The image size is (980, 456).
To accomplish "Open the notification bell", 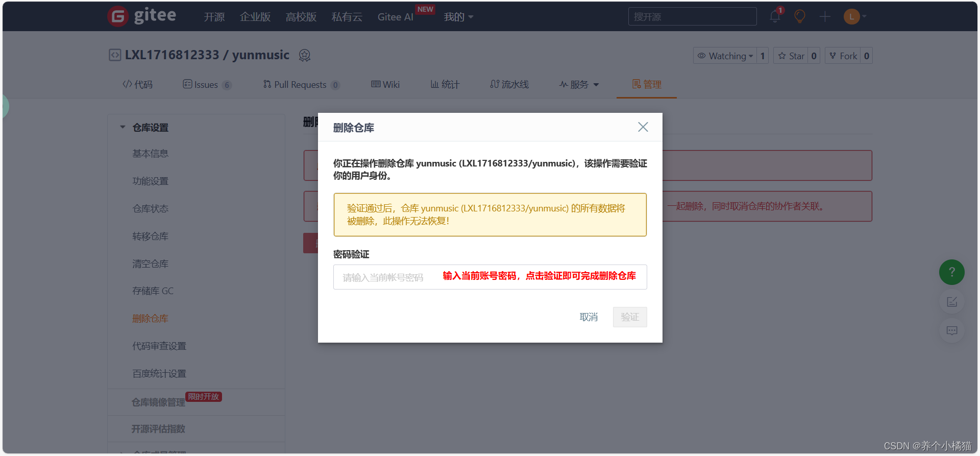I will click(775, 17).
